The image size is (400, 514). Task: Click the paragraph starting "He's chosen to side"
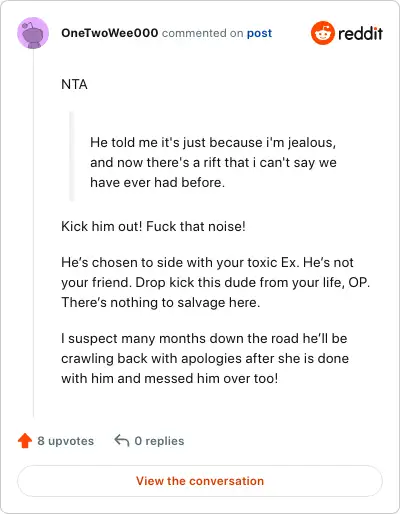point(216,282)
